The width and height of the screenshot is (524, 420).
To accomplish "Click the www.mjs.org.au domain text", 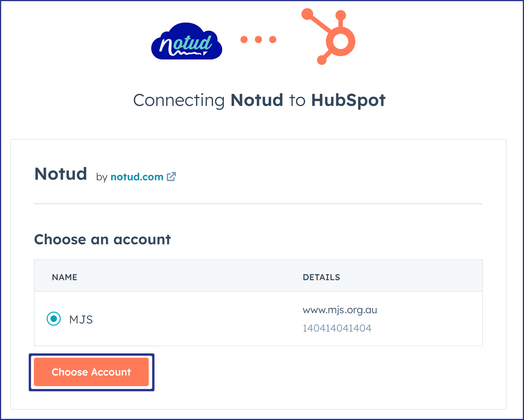I will tap(340, 310).
